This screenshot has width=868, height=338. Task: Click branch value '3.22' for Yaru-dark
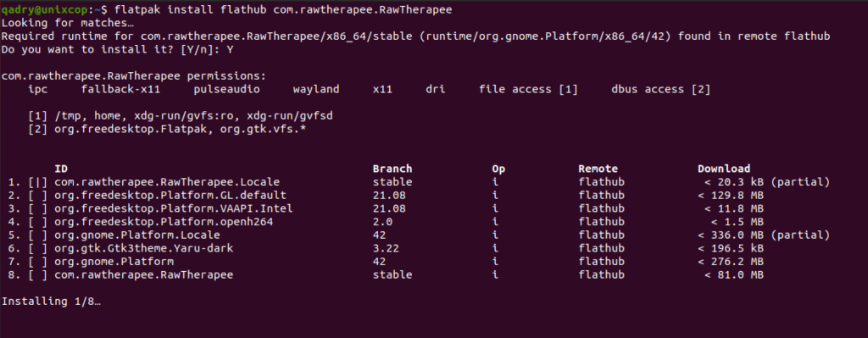coord(386,248)
